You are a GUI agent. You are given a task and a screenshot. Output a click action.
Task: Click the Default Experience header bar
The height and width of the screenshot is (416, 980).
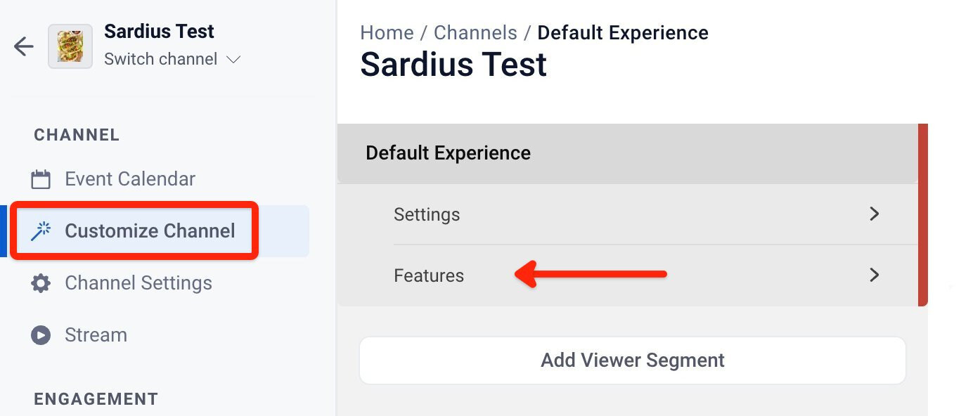(448, 152)
